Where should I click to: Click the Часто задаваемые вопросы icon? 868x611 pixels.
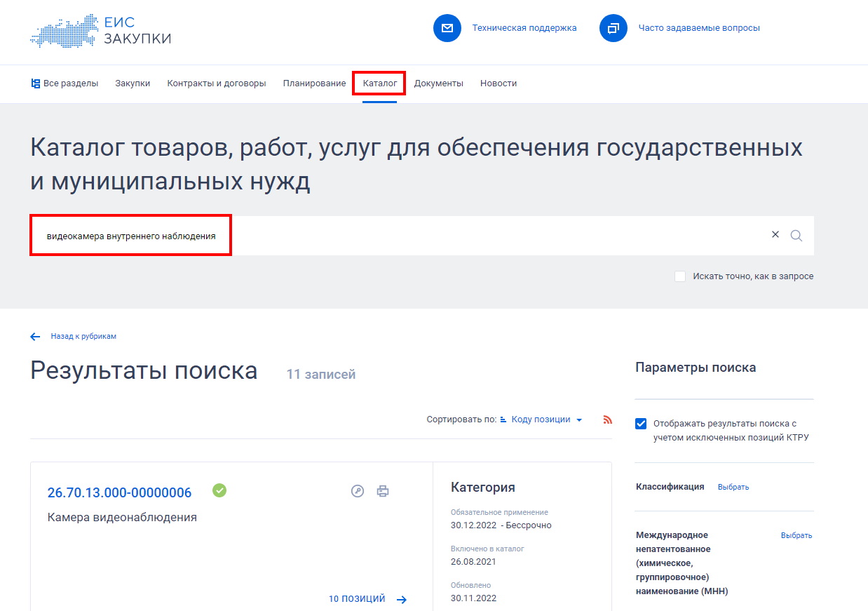(613, 28)
